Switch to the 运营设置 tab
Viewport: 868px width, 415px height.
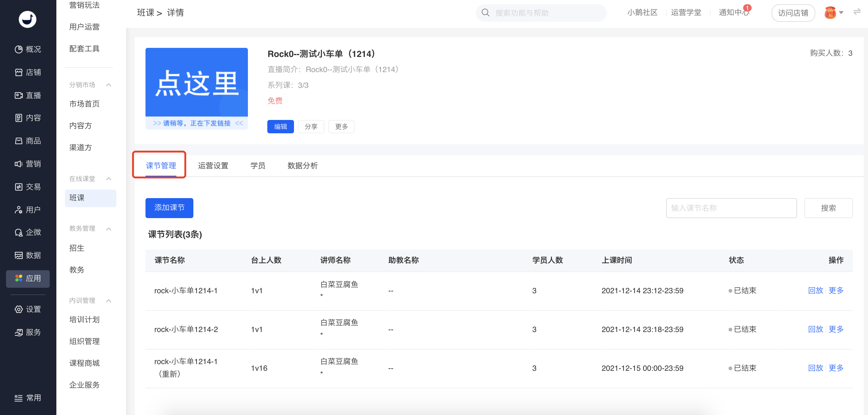213,166
